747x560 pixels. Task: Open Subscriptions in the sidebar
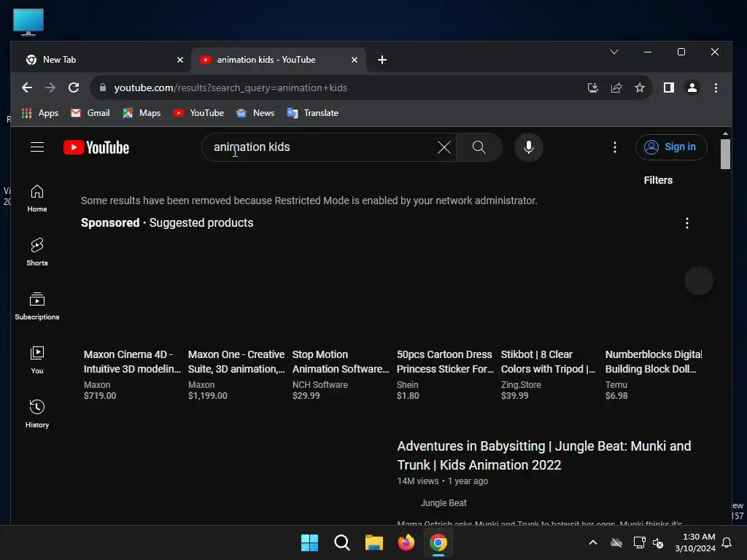pos(37,306)
